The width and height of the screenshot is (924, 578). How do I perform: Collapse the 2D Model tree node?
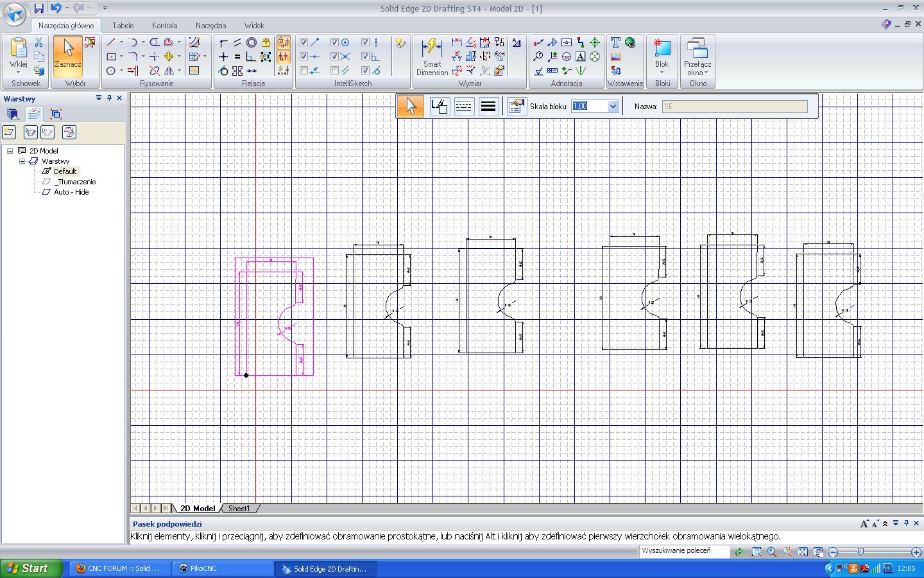pyautogui.click(x=10, y=151)
